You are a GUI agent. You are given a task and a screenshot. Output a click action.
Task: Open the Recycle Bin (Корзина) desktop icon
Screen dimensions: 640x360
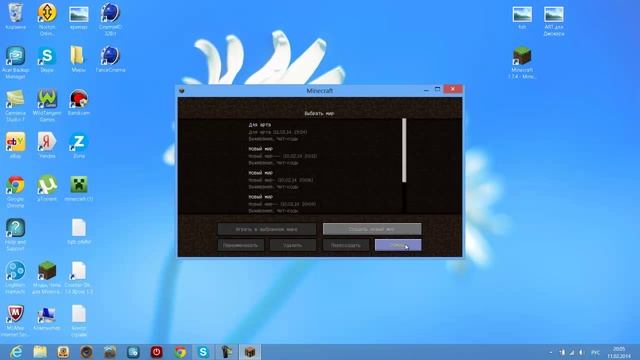click(x=16, y=17)
